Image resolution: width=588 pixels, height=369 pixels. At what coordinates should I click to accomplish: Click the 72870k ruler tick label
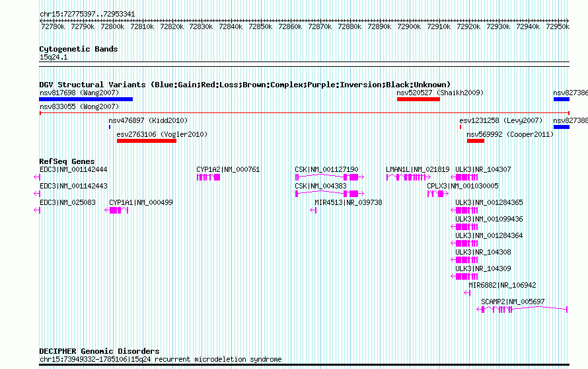pos(320,26)
